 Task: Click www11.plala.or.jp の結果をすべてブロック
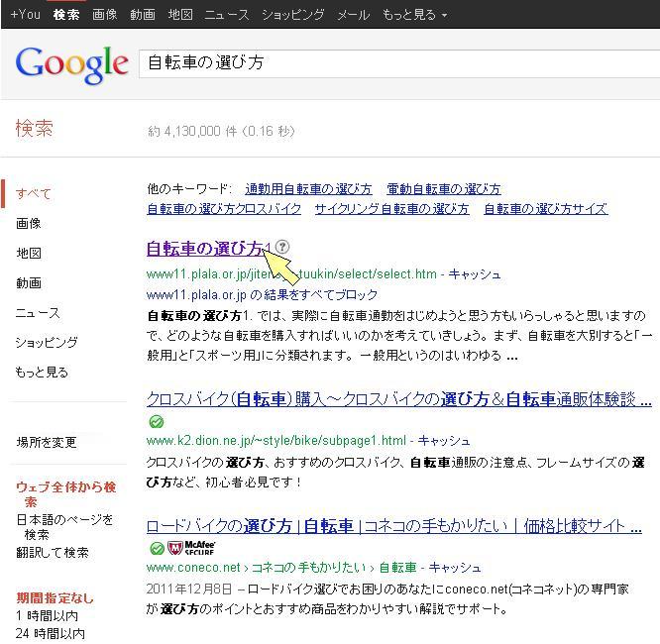pos(262,295)
